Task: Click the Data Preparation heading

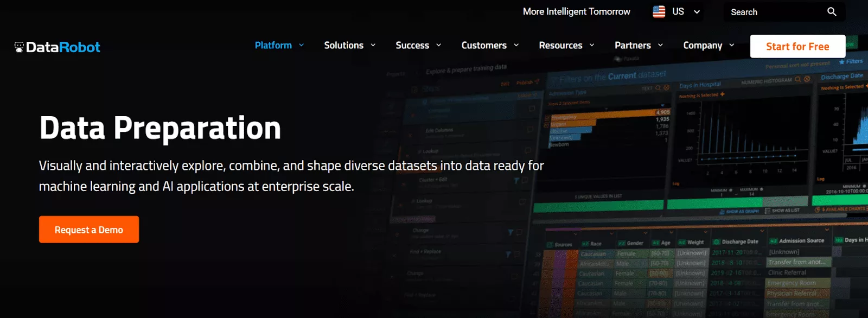Action: click(160, 129)
